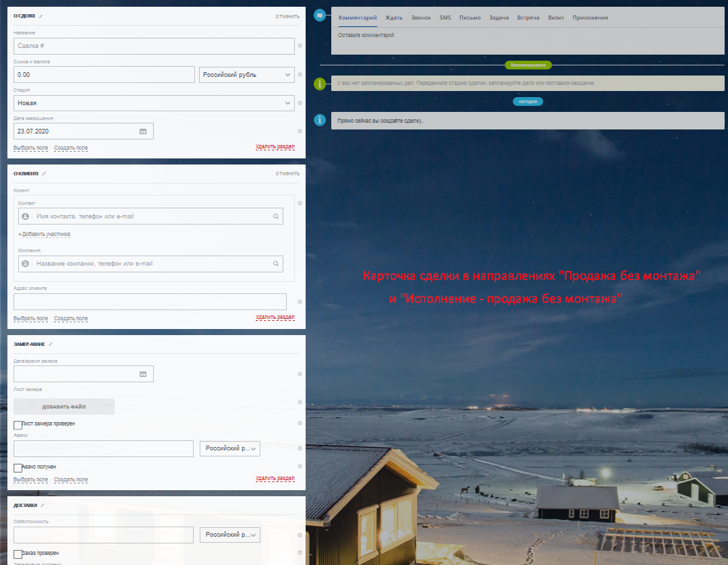Click Создать поле in О КЛИЕНТЕ section

[x=71, y=319]
